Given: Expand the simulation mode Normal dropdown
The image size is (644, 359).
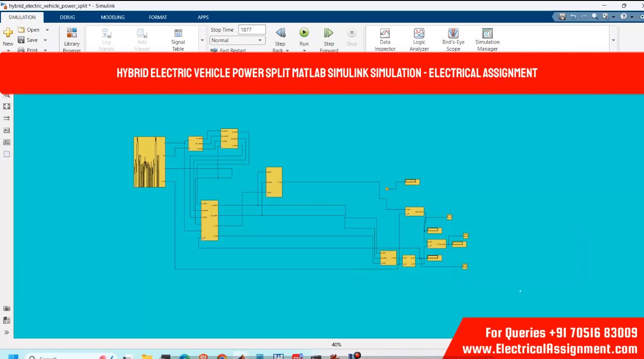Looking at the screenshot, I should (237, 40).
